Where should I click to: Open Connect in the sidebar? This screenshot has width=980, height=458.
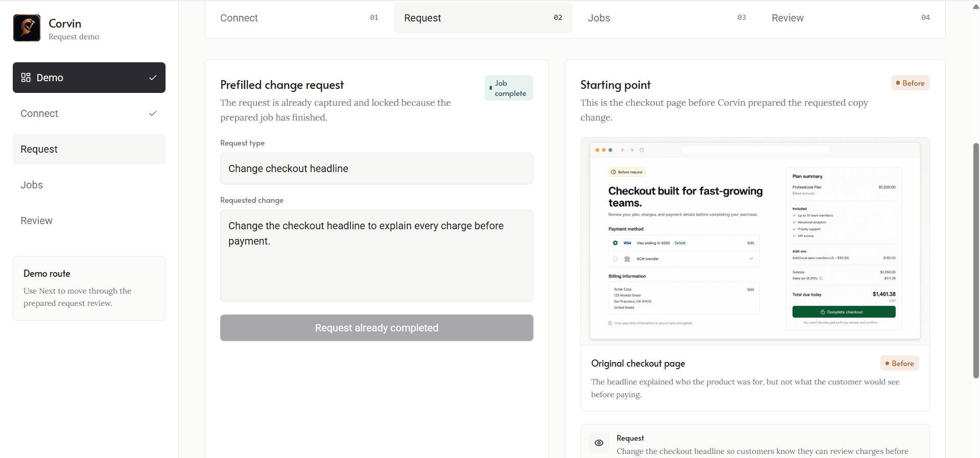click(x=89, y=113)
